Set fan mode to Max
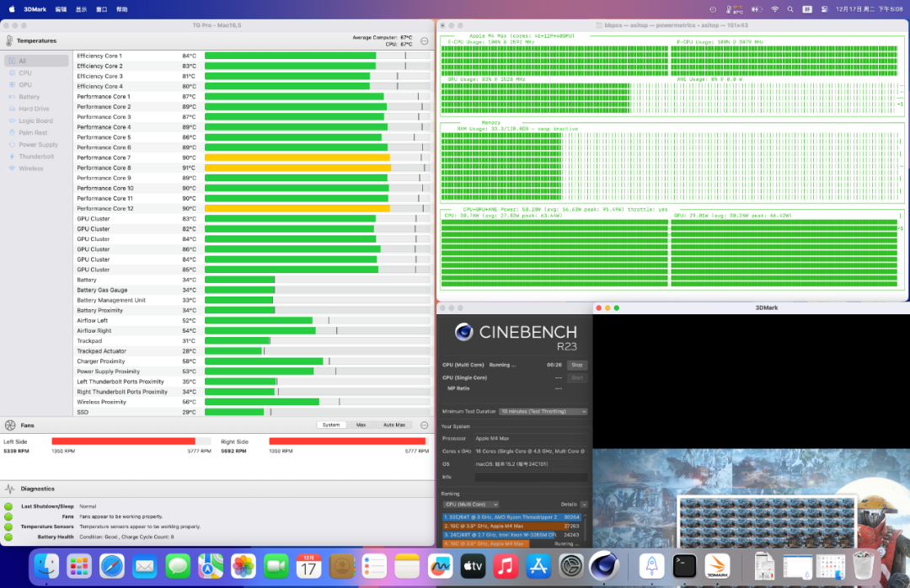This screenshot has width=910, height=588. (361, 425)
